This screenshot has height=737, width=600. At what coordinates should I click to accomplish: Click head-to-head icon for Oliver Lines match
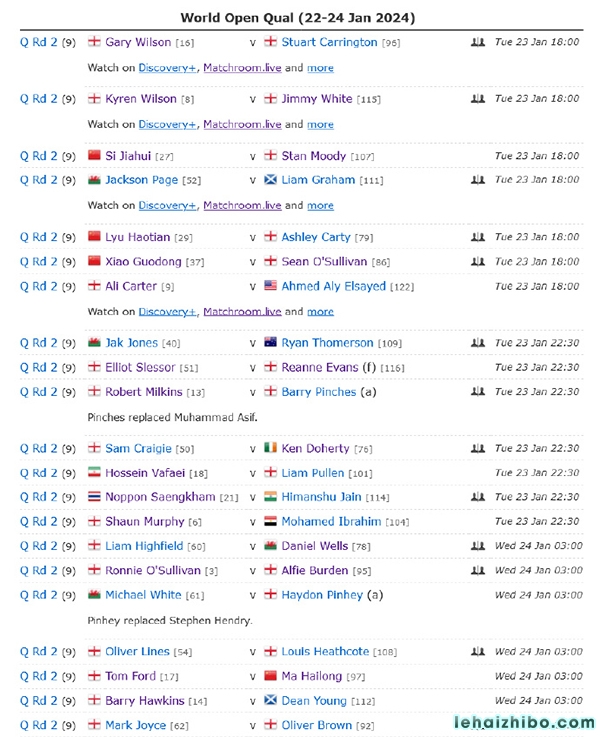tap(478, 651)
